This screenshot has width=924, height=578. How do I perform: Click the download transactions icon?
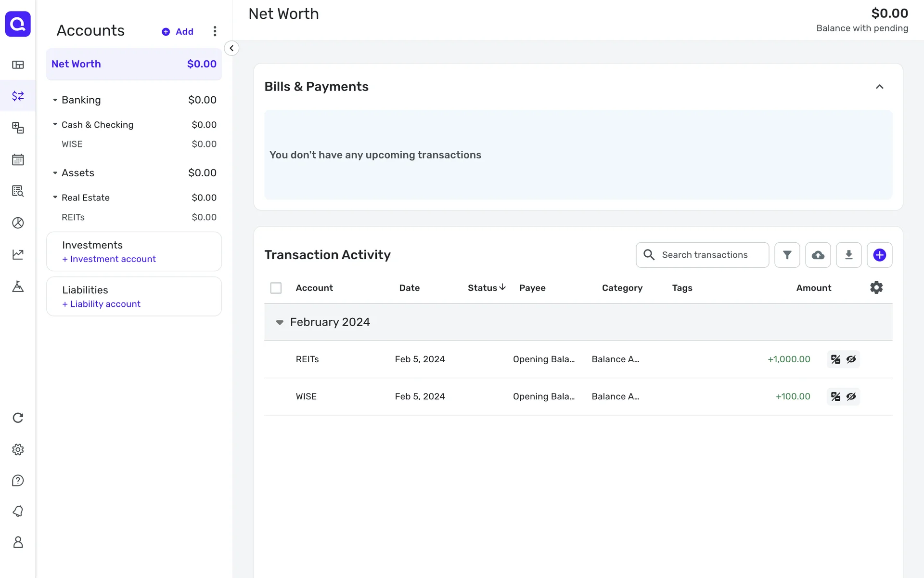(x=848, y=255)
